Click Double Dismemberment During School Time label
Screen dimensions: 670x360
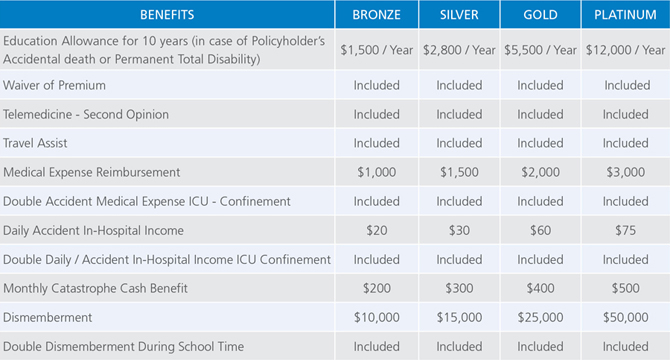point(123,346)
